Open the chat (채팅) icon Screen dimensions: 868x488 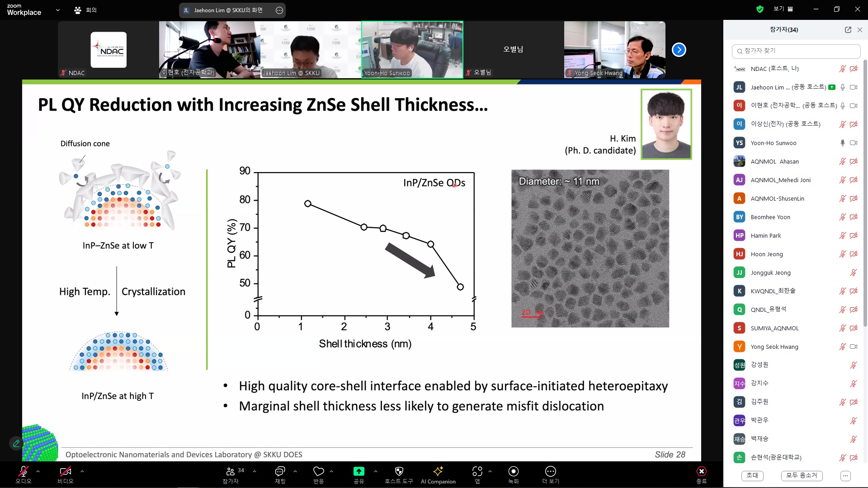280,471
